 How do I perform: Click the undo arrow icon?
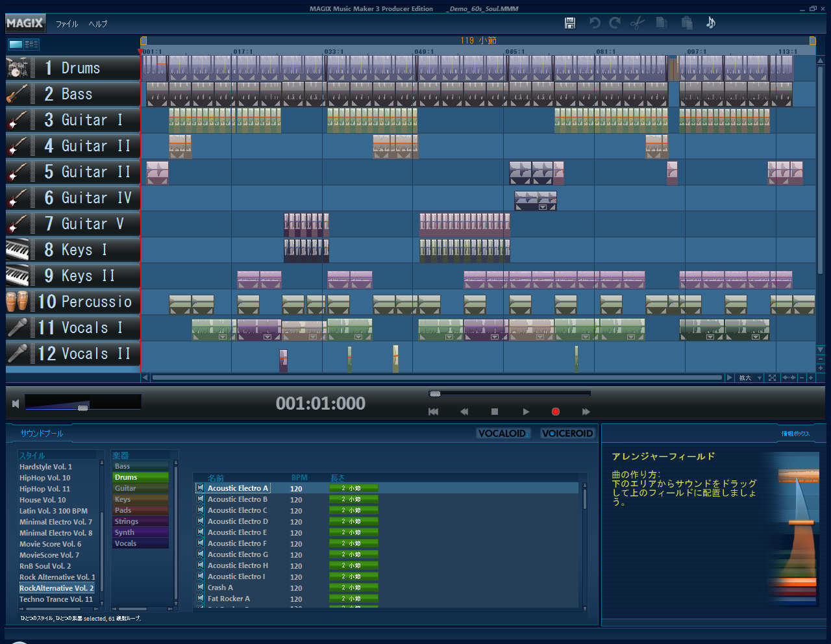point(594,23)
